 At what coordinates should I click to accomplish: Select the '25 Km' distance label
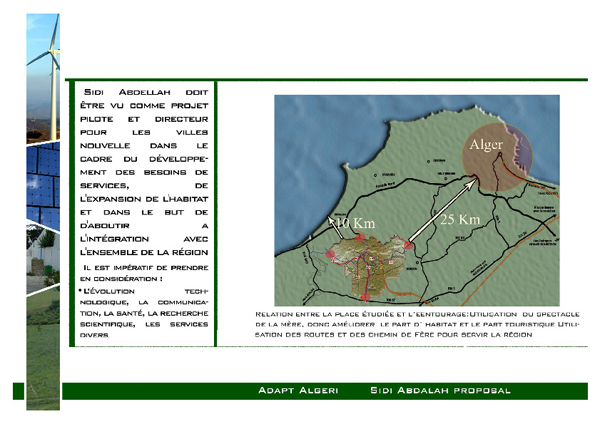pos(461,219)
